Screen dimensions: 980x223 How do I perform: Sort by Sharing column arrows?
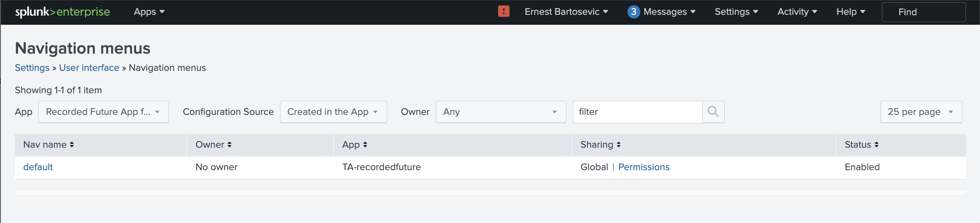click(618, 145)
